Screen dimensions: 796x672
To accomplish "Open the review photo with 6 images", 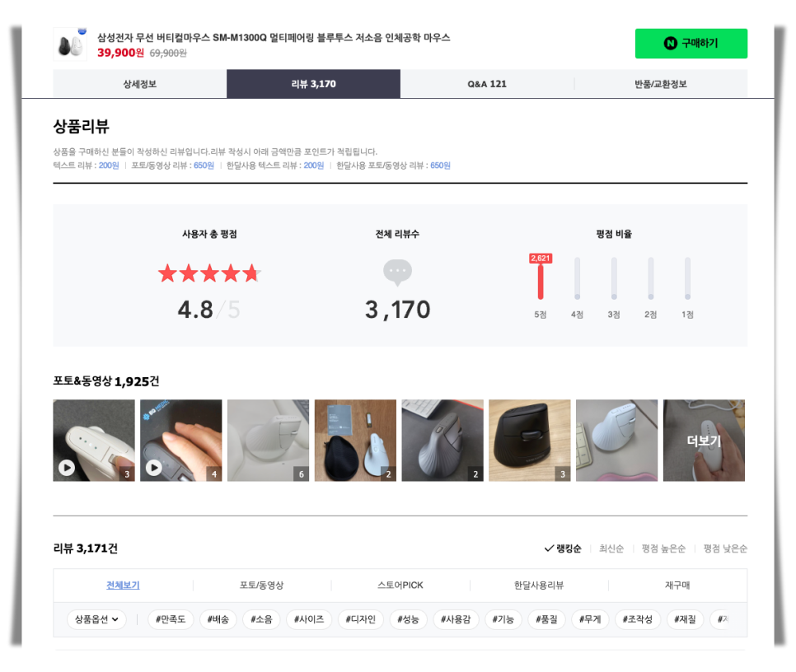I will coord(268,441).
